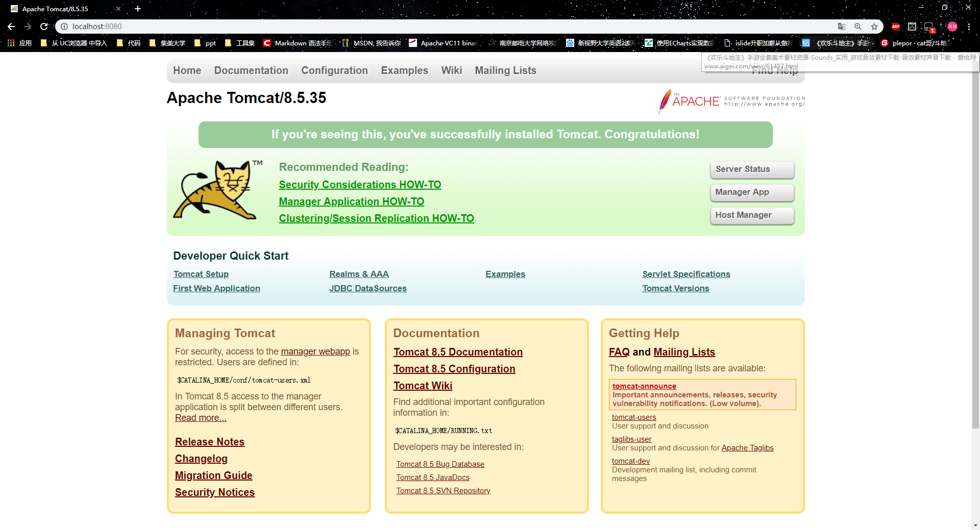Viewport: 980px width, 530px height.
Task: Open the MSDN bookmark
Action: click(x=371, y=43)
